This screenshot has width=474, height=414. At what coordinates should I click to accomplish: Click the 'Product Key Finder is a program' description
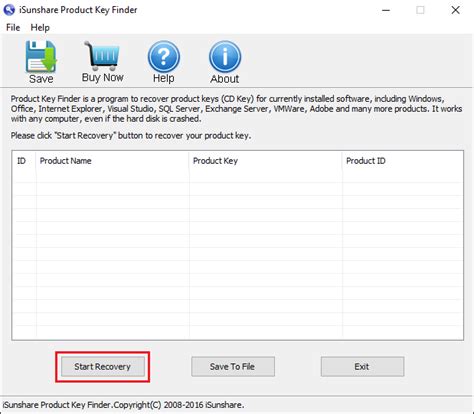[236, 109]
